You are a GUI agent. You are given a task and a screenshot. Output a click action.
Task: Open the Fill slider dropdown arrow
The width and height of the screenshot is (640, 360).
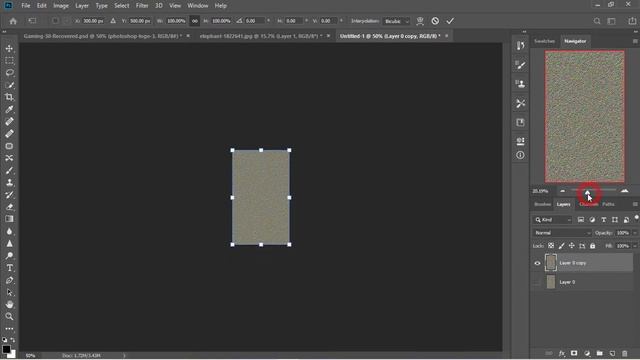[635, 246]
